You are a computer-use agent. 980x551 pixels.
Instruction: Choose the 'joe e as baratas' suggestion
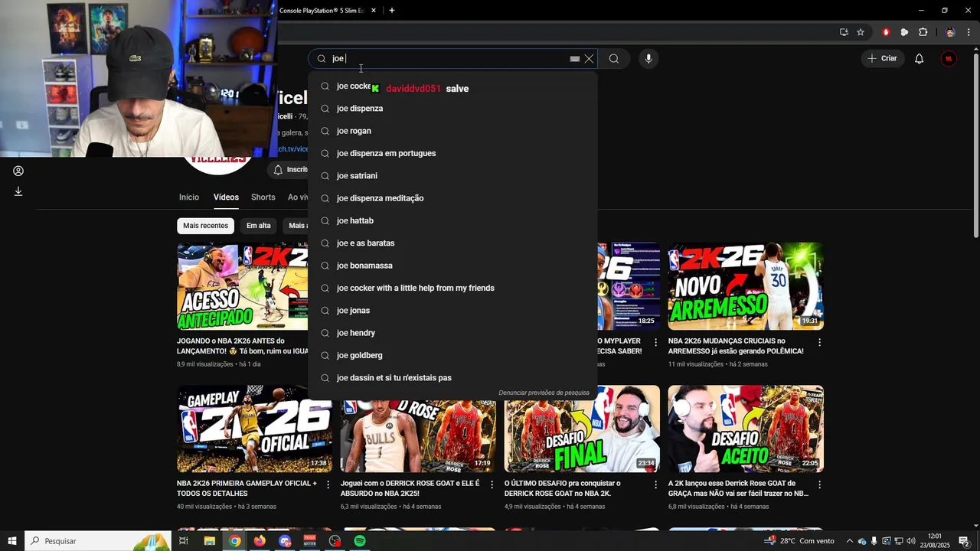click(452, 243)
